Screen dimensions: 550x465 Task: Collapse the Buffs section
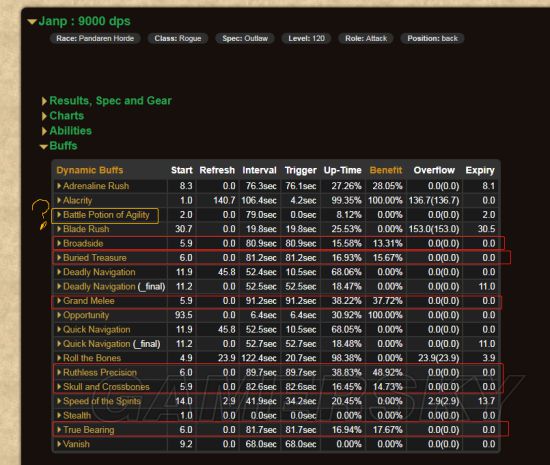[44, 147]
